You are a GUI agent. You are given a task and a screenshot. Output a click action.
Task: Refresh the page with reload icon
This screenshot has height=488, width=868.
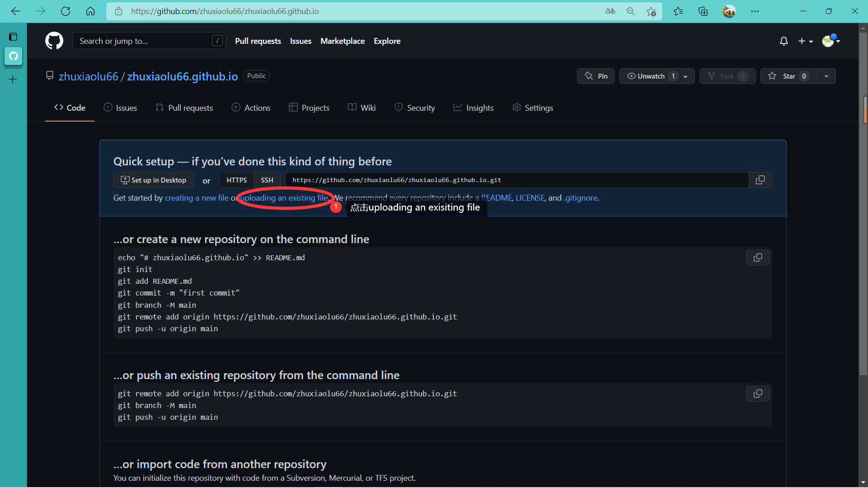point(66,11)
